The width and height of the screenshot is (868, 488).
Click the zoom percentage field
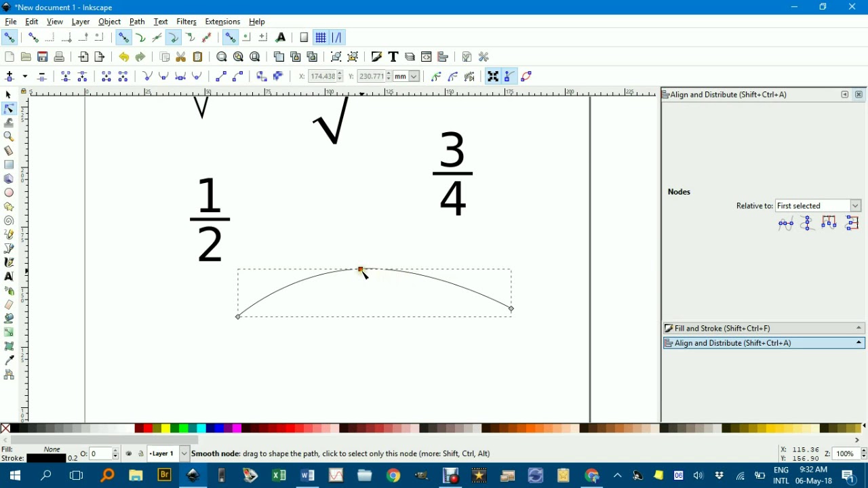point(845,454)
